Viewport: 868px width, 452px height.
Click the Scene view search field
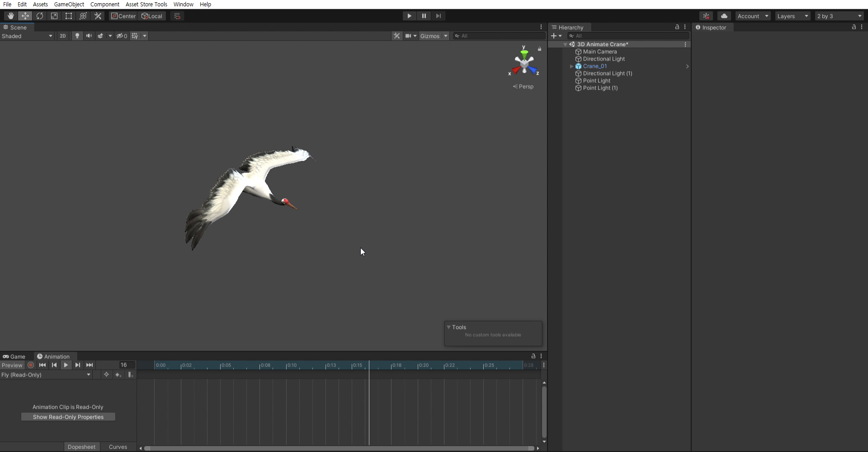499,36
